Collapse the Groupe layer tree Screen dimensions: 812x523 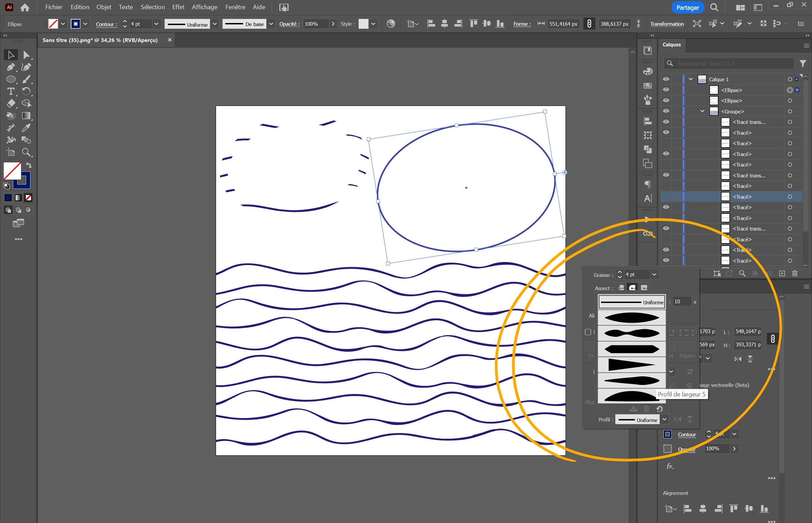click(x=702, y=111)
